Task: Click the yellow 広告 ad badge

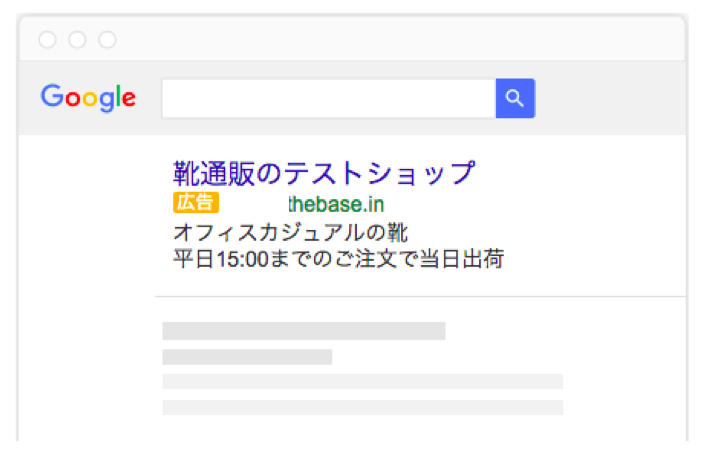Action: click(196, 202)
